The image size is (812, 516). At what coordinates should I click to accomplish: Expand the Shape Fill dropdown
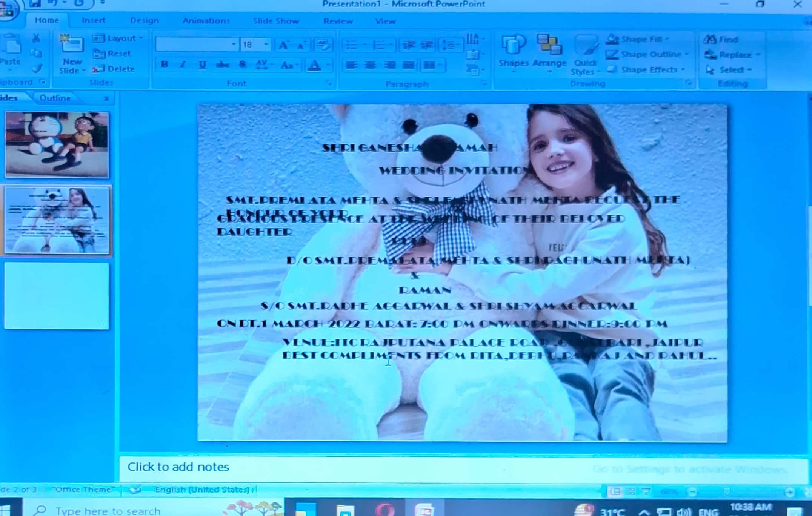click(x=667, y=39)
